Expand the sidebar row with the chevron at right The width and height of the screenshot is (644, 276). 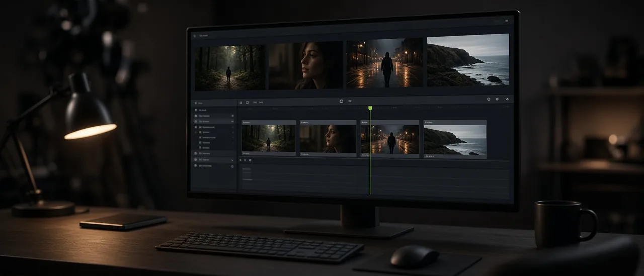coord(215,159)
